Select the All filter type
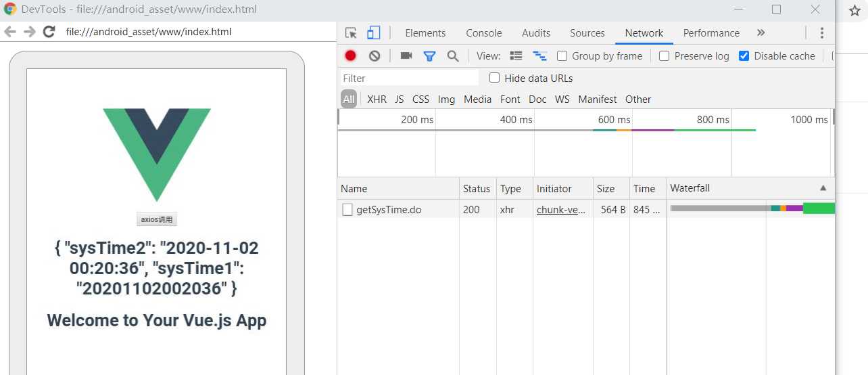Viewport: 868px width, 375px height. 349,100
